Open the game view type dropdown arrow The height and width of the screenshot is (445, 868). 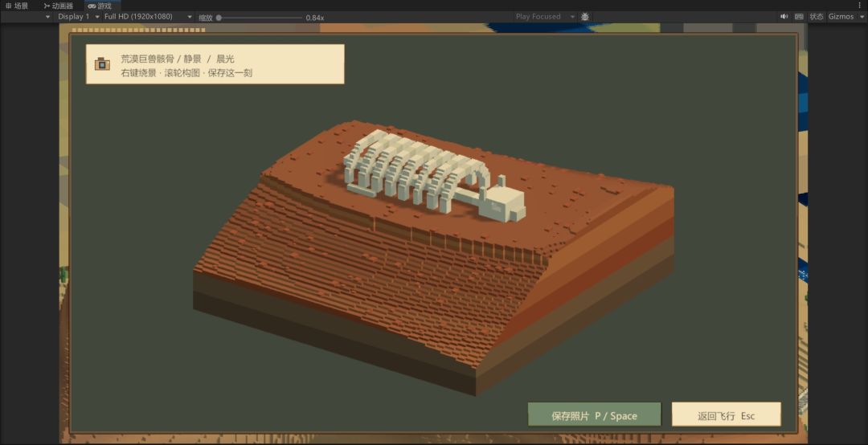pos(47,17)
